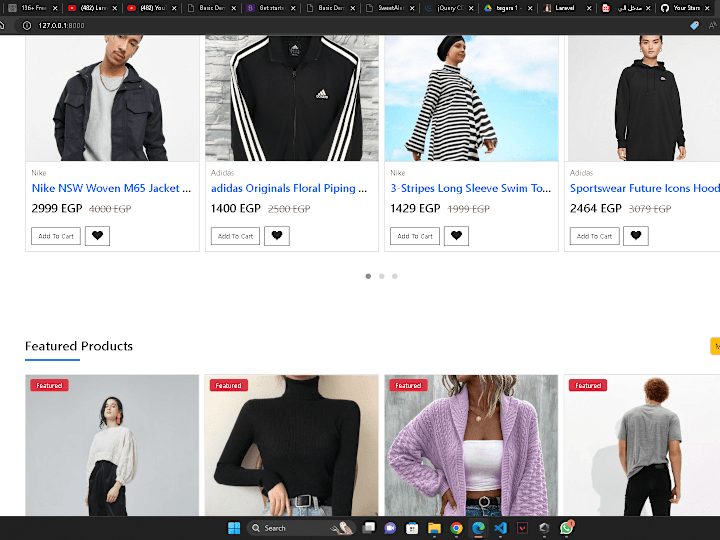The image size is (720, 540).
Task: Open Task View in the taskbar
Action: [368, 528]
